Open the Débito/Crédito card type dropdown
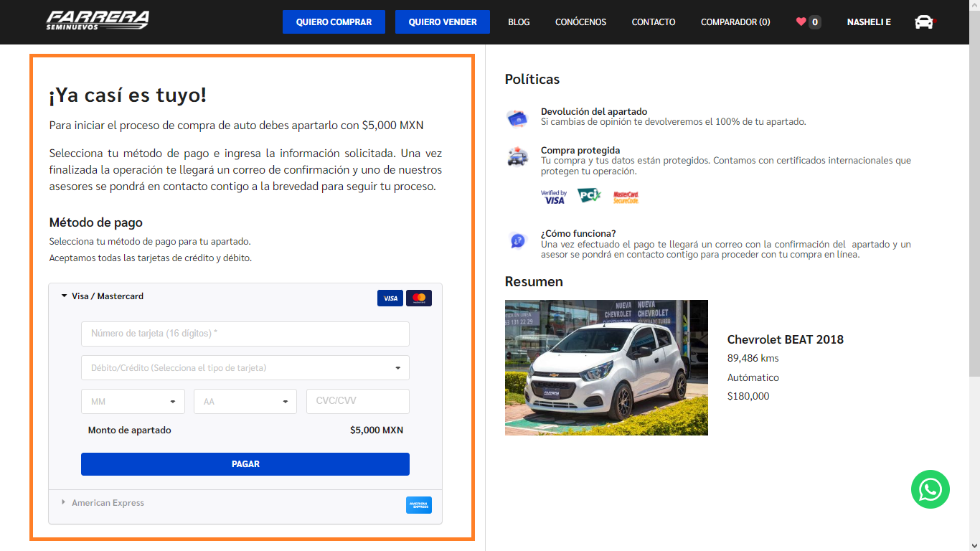This screenshot has width=980, height=551. [x=245, y=367]
